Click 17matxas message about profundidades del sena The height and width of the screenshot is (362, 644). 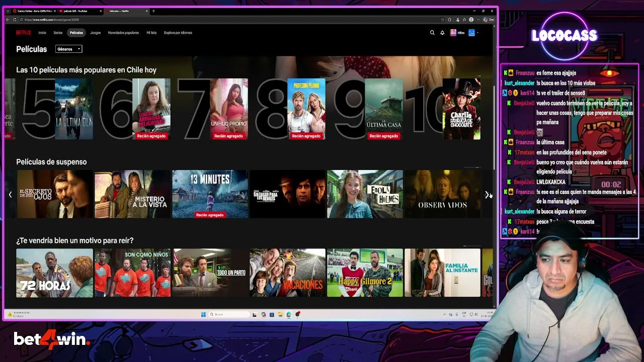[x=571, y=152]
